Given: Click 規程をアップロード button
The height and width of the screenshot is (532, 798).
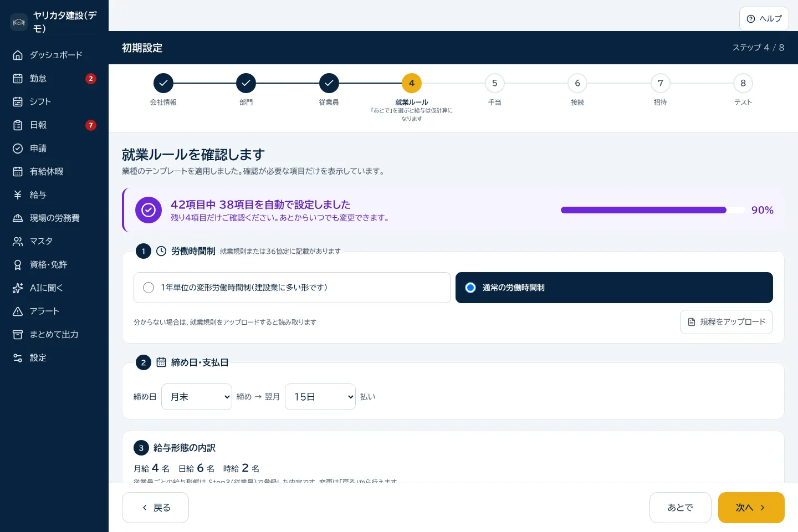Looking at the screenshot, I should click(727, 322).
